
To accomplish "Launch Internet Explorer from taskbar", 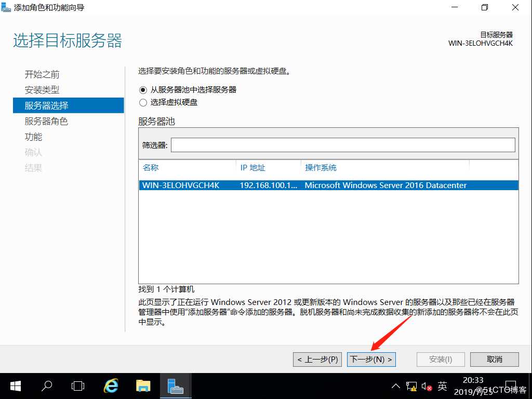I will point(111,386).
